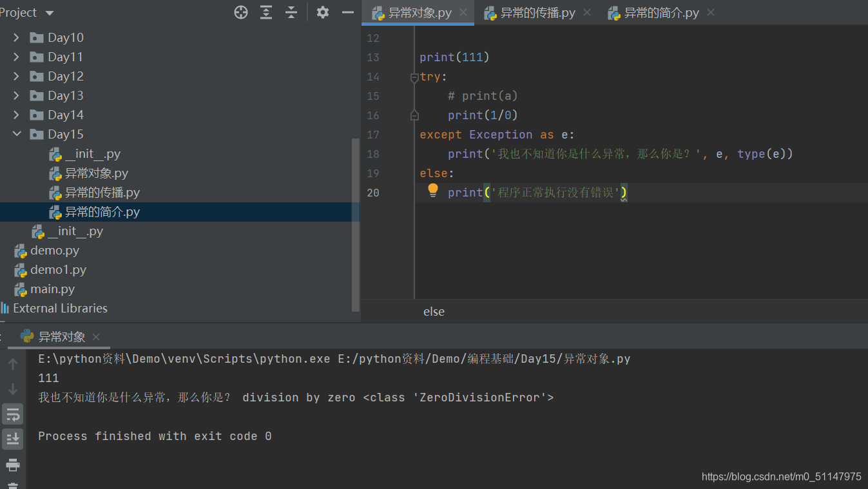The height and width of the screenshot is (489, 868).
Task: Expand the Day13 folder
Action: [x=16, y=95]
